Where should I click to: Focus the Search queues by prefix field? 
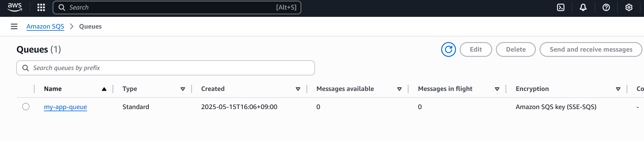tap(166, 68)
